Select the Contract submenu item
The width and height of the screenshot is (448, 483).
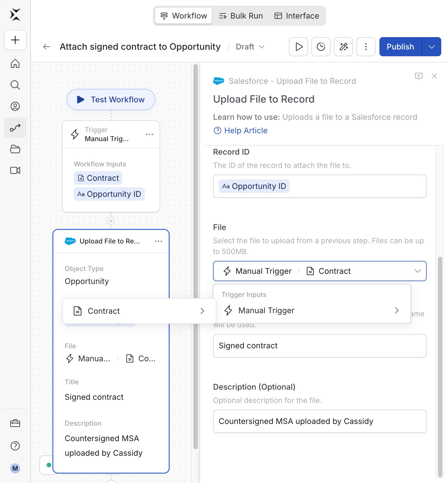click(x=139, y=311)
